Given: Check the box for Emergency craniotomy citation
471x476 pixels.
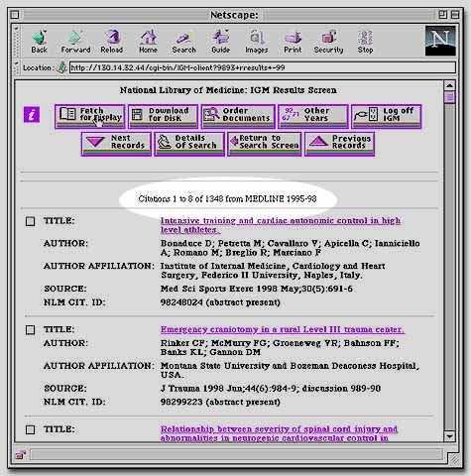Looking at the screenshot, I should click(x=30, y=330).
